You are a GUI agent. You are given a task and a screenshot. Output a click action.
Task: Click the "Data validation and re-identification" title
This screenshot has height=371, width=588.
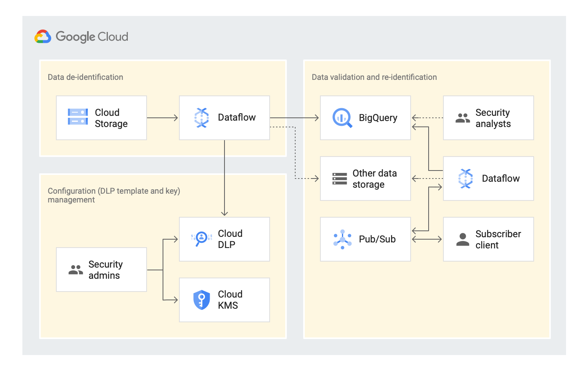[374, 77]
